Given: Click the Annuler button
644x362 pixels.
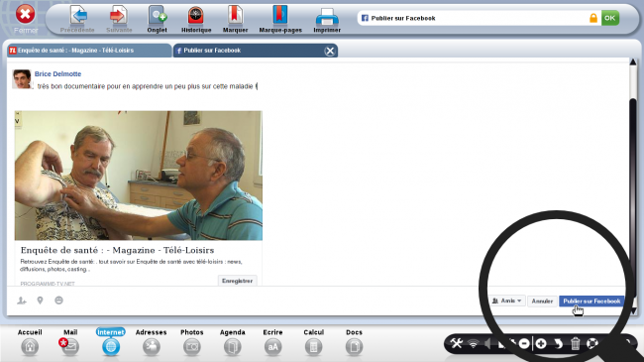Looking at the screenshot, I should (542, 302).
